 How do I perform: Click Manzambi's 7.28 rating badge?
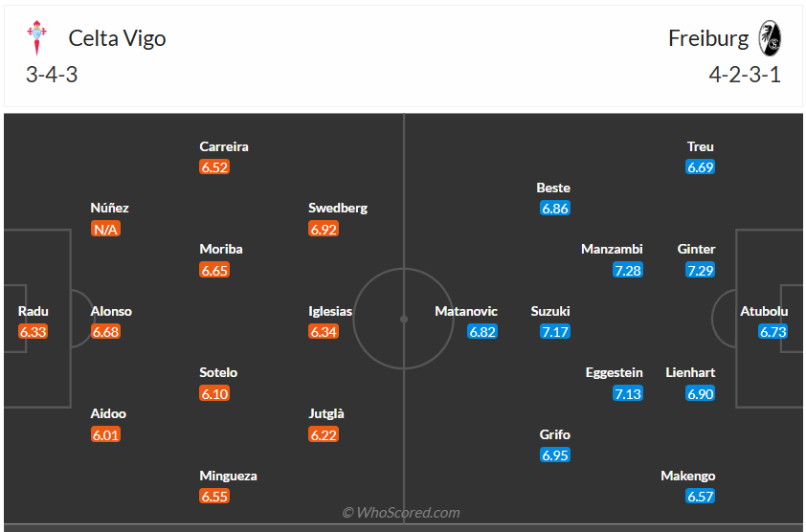(x=628, y=270)
